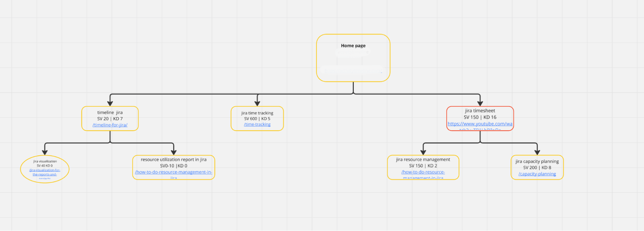
Task: Select the timeline jira node
Action: (110, 118)
